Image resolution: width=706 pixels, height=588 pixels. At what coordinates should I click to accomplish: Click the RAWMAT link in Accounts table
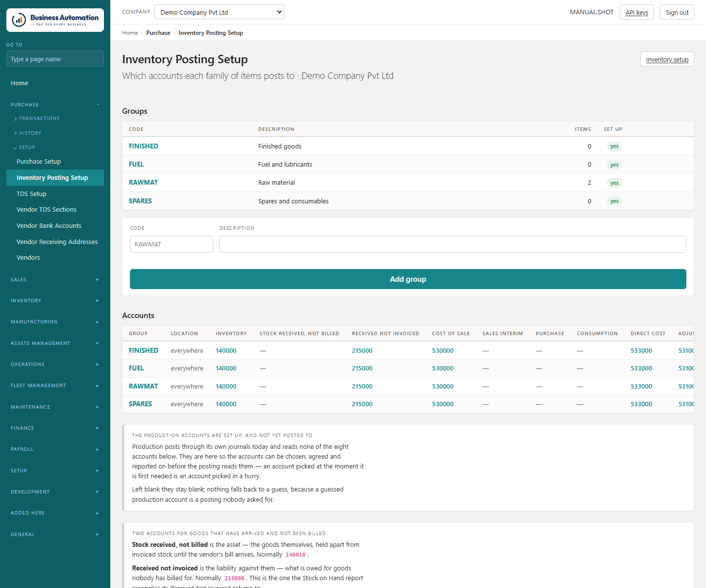144,387
